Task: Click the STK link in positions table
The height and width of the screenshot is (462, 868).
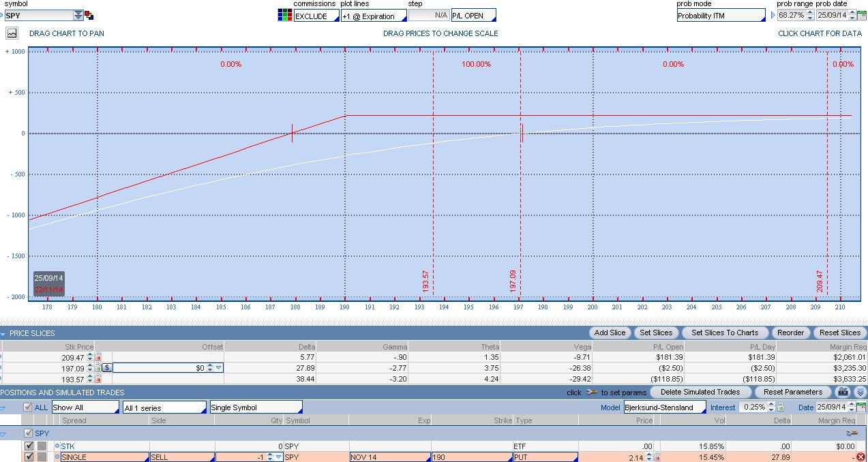Action: click(68, 446)
